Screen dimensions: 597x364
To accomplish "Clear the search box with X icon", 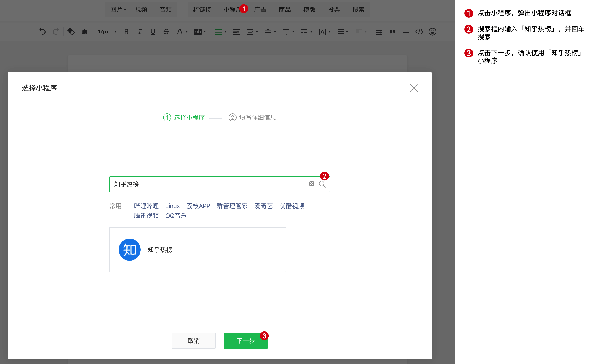I will coord(312,184).
